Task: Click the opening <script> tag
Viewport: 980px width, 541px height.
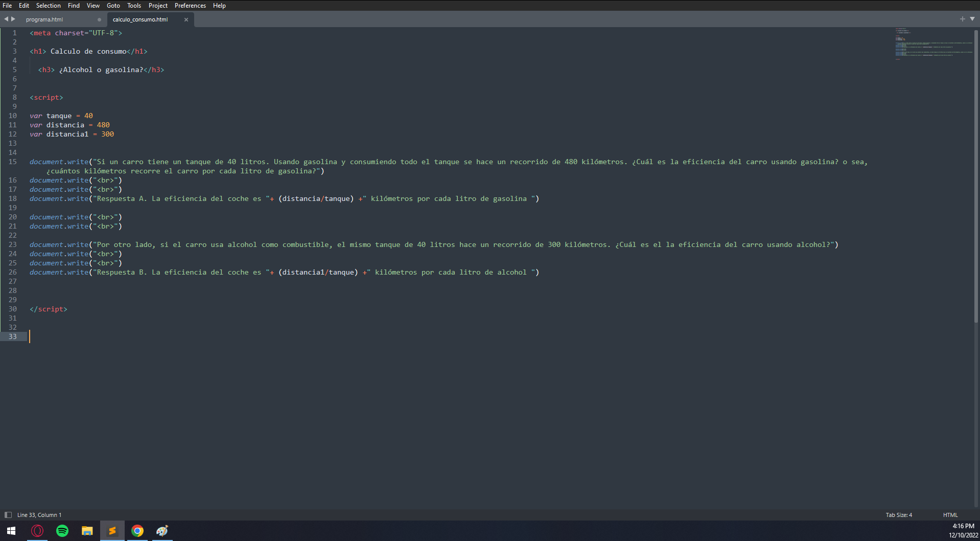Action: point(46,97)
